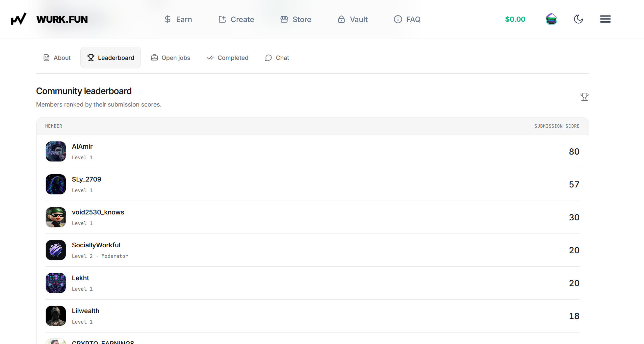644x344 pixels.
Task: Open the Earn page
Action: (178, 19)
